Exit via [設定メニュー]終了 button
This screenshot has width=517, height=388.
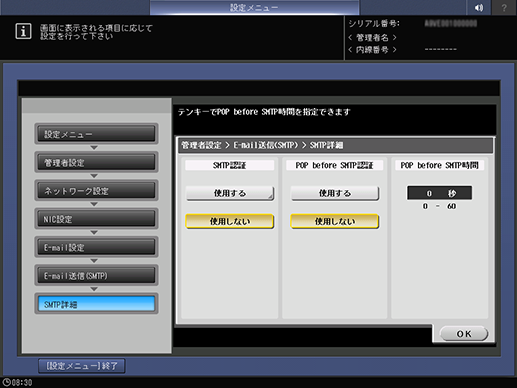tap(82, 366)
